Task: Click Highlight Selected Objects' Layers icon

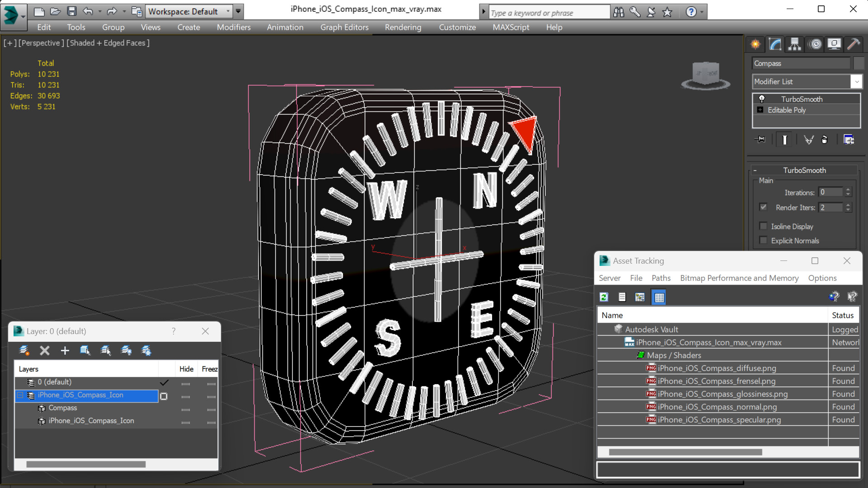Action: (106, 350)
